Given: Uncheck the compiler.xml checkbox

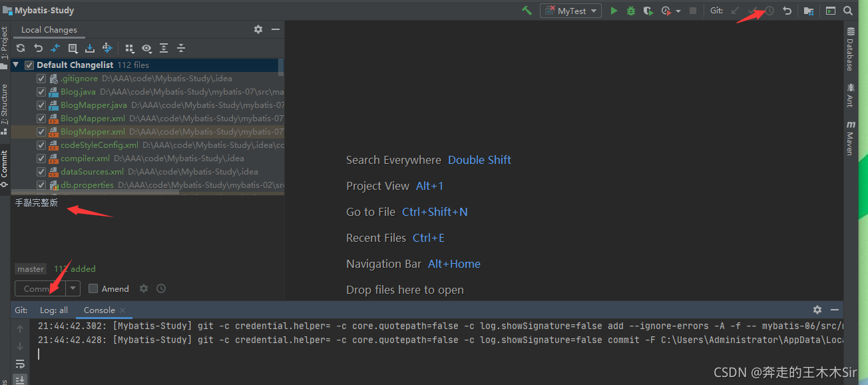Looking at the screenshot, I should click(x=41, y=158).
